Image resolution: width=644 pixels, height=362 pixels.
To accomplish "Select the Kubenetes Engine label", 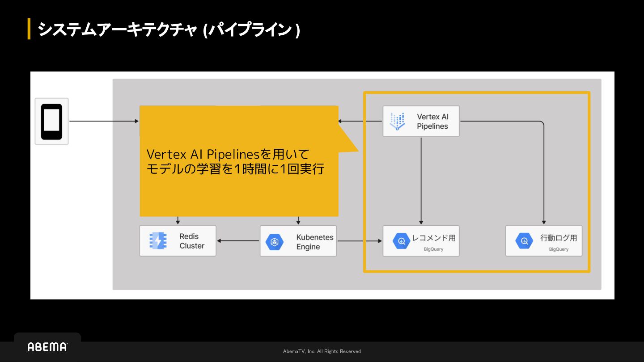I will coord(315,242).
